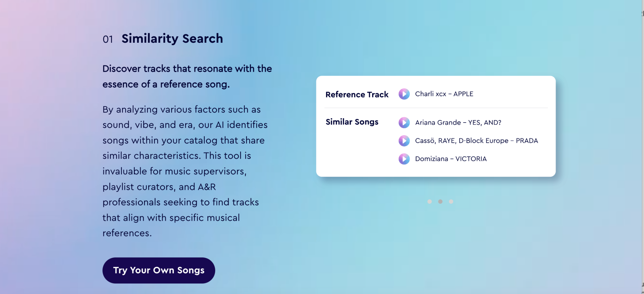Switch to the third carousel slide dot
644x294 pixels.
pos(451,202)
